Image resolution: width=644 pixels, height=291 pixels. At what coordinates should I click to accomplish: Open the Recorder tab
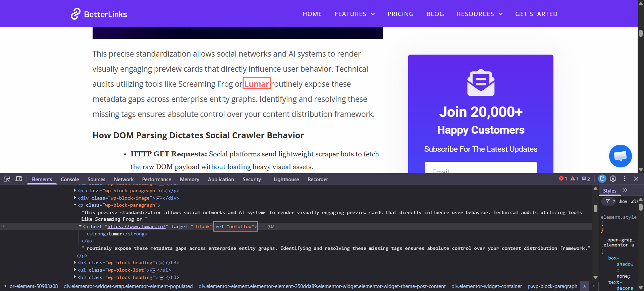coord(318,179)
